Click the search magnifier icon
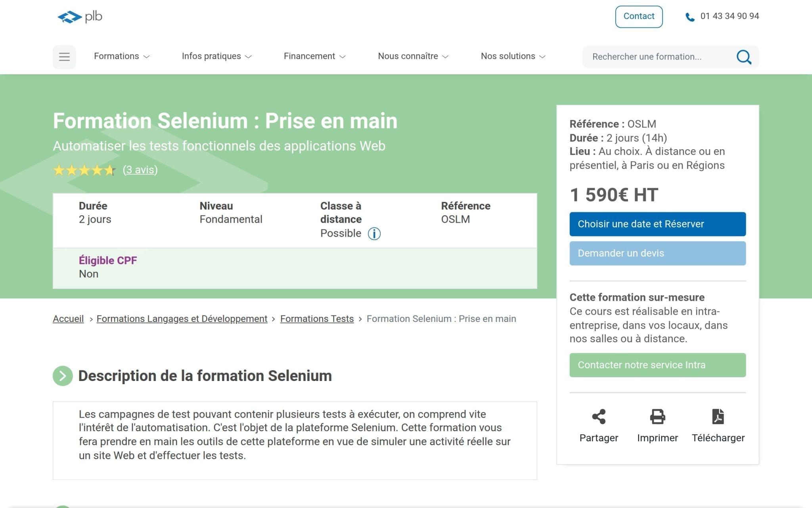 click(x=744, y=57)
